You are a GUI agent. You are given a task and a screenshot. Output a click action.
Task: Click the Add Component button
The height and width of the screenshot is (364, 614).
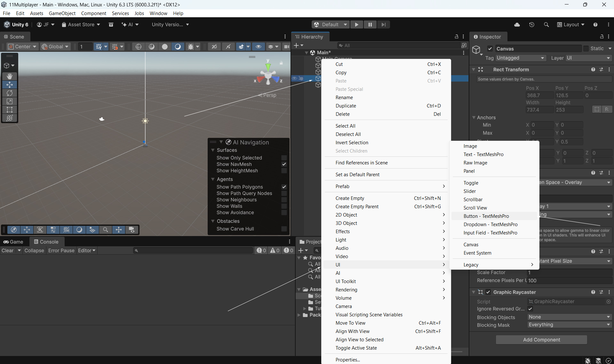tap(541, 340)
